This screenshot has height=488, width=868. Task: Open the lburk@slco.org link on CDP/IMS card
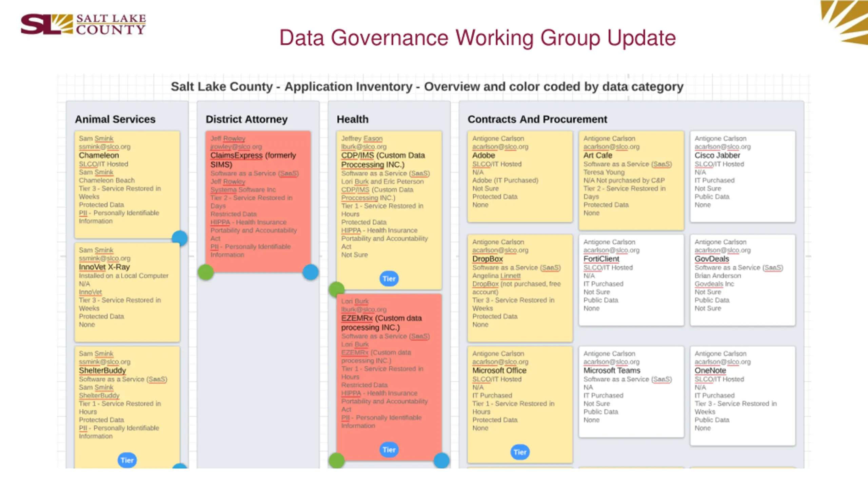tap(364, 147)
